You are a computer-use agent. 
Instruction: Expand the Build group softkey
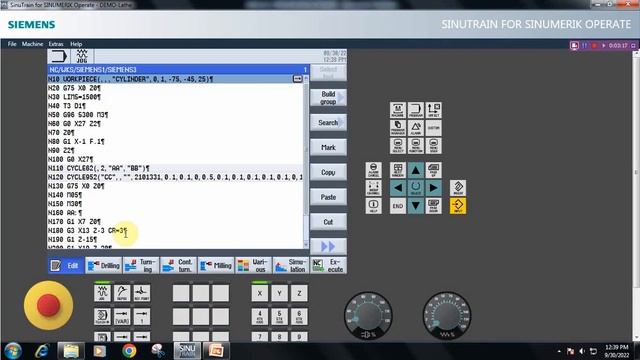click(x=328, y=98)
